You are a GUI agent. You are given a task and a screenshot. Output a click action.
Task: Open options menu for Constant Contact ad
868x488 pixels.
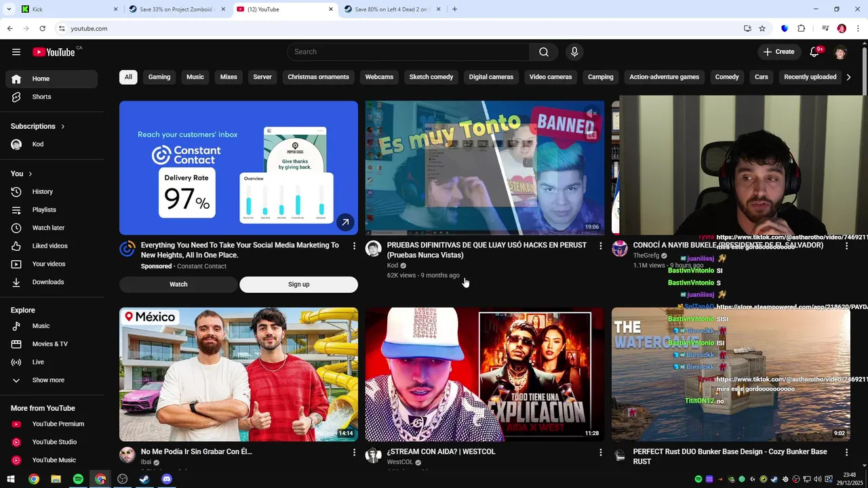point(354,246)
